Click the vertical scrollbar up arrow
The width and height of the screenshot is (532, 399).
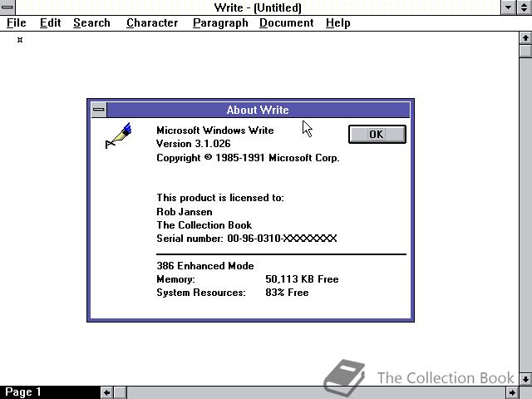(525, 38)
